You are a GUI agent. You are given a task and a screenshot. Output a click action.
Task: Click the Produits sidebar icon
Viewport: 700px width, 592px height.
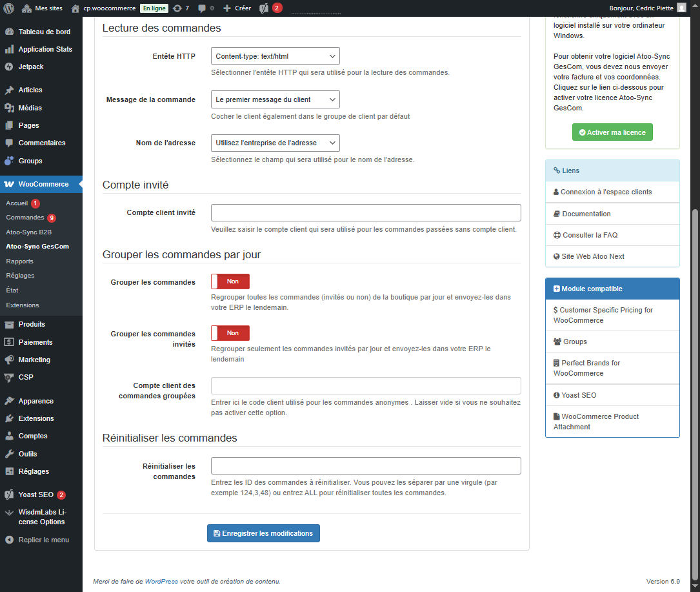tap(9, 324)
